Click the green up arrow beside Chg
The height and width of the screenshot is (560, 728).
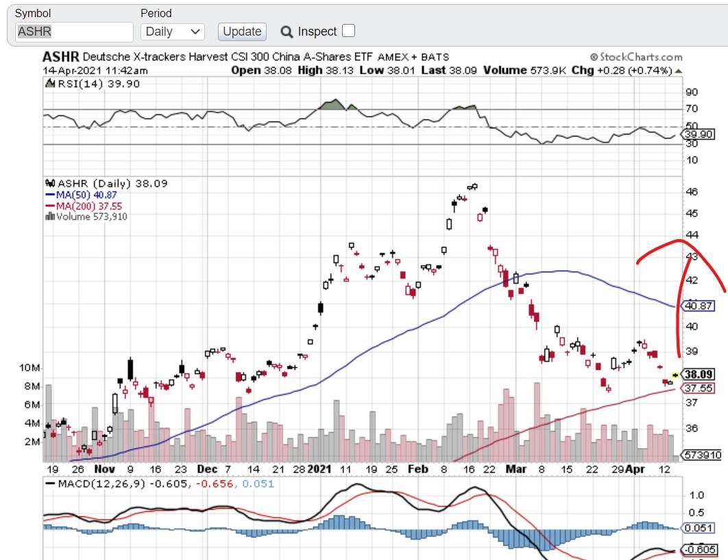[x=679, y=71]
